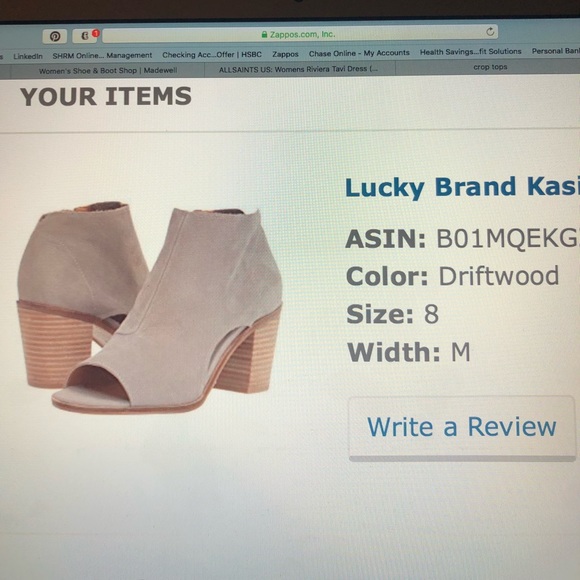Open the Lucky Brand product title link
This screenshot has width=580, height=580.
(462, 187)
